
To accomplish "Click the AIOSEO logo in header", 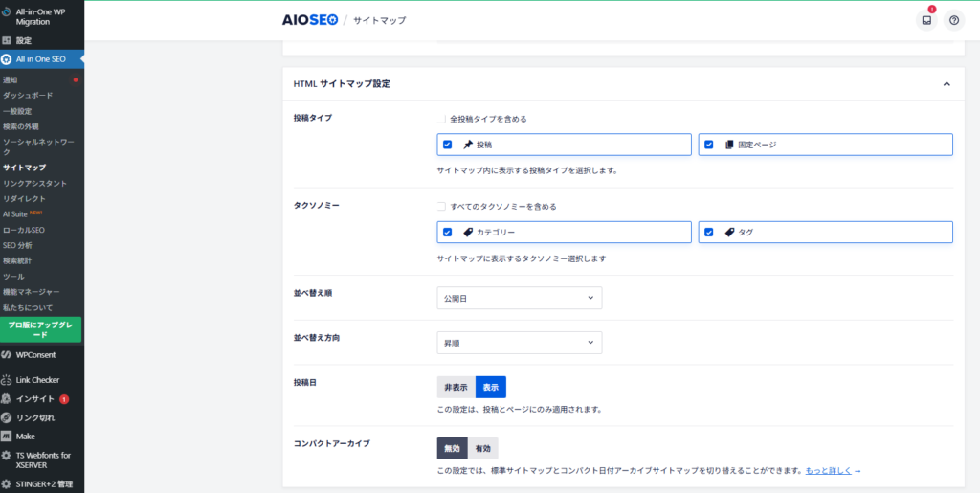I will point(309,20).
